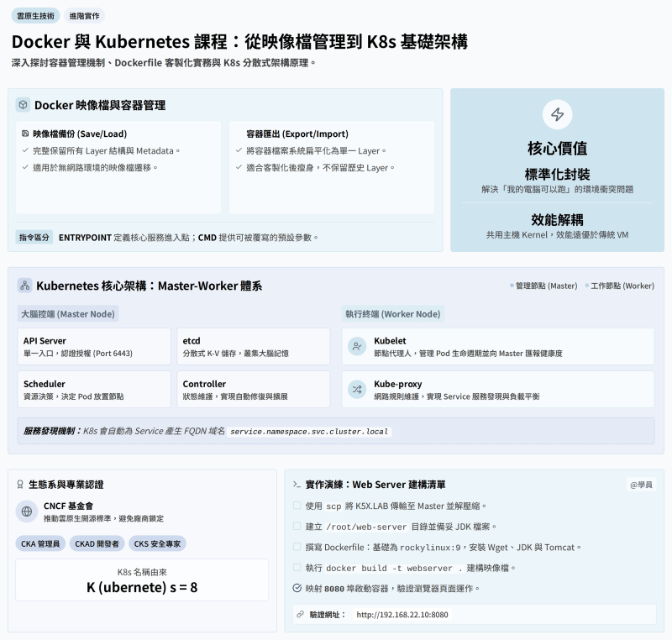Screen dimensions: 672x640
Task: Click the CKA 管理員 certification badge
Action: point(40,543)
